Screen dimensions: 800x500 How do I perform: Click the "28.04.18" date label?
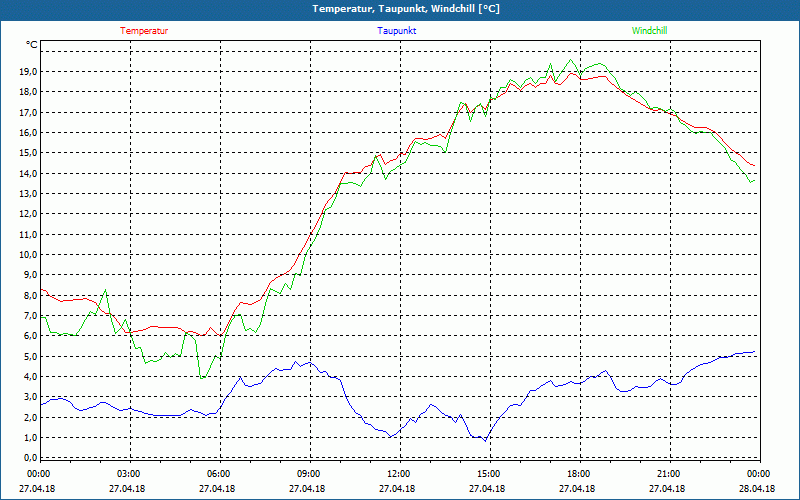tap(757, 488)
